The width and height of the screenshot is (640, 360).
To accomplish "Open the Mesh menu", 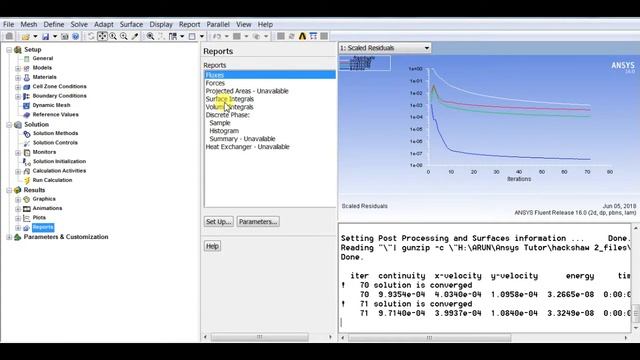I will tap(29, 24).
